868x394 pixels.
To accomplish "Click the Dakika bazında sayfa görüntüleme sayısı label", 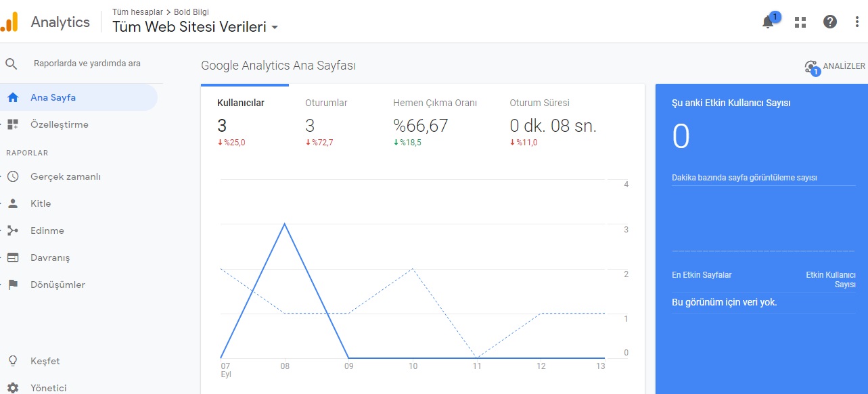I will point(744,178).
